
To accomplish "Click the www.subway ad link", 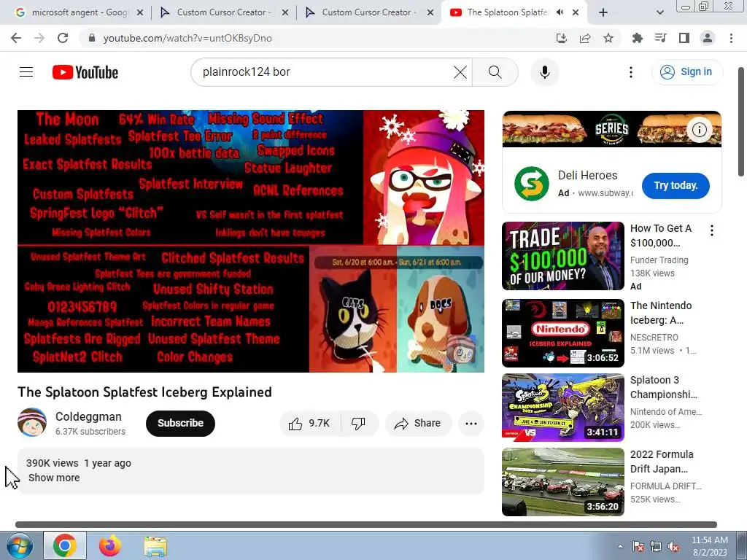I will 605,192.
